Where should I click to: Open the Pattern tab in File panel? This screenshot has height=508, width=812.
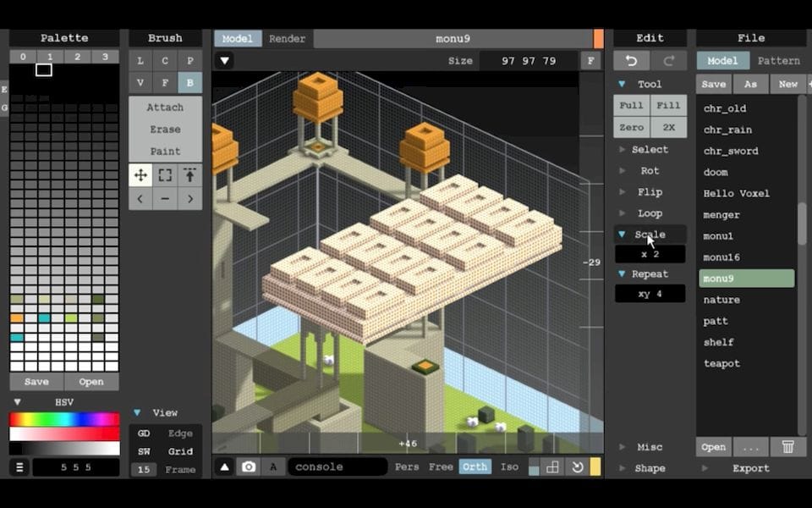(x=778, y=61)
